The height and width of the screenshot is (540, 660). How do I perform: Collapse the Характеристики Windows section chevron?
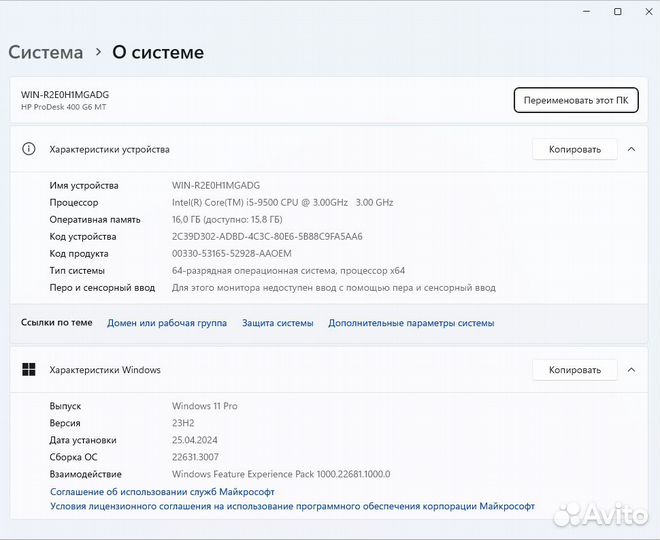(631, 370)
